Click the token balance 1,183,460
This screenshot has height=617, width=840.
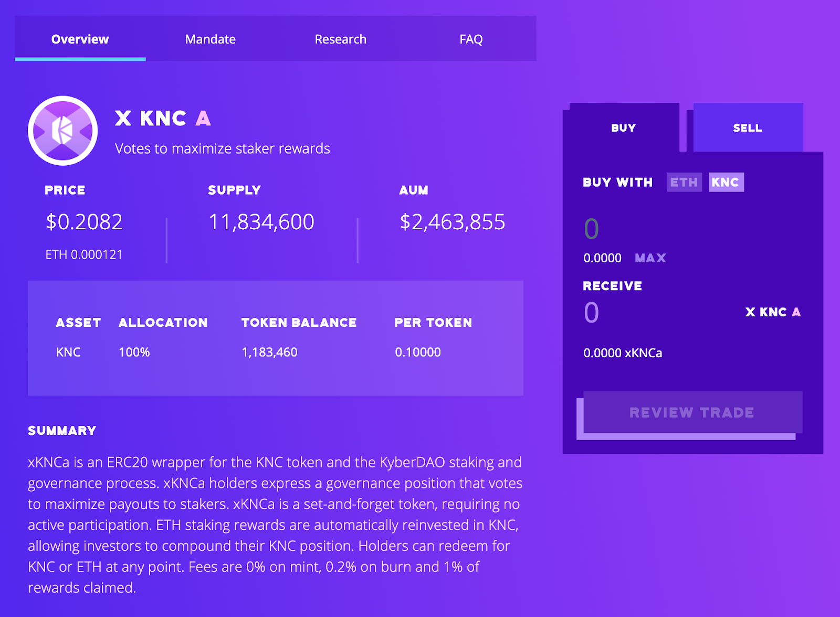coord(269,352)
